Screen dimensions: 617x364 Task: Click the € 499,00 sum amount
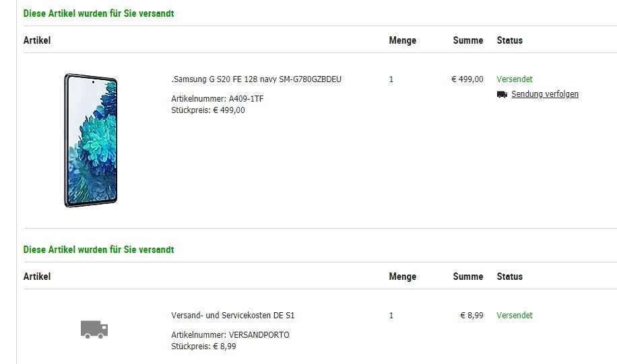(467, 79)
